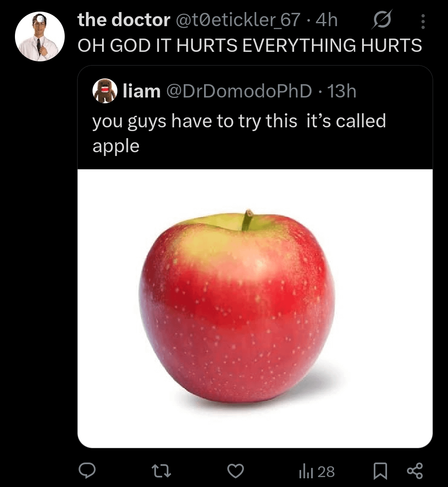Click the number 28 view count
The height and width of the screenshot is (487, 448).
(326, 471)
